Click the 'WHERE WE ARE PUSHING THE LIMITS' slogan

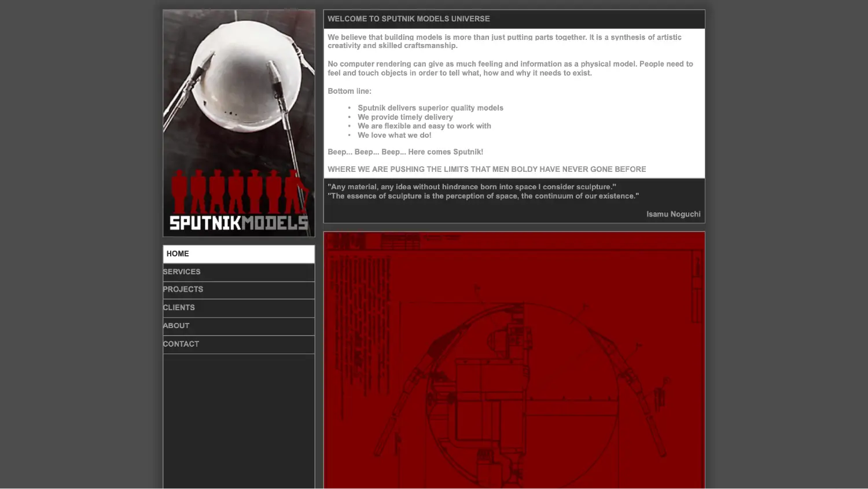click(x=487, y=170)
